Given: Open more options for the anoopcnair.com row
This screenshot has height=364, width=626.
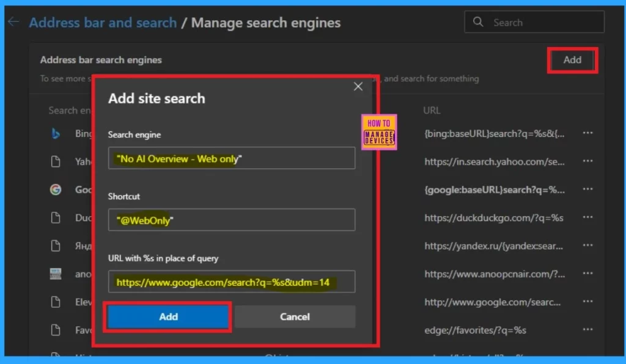Looking at the screenshot, I should click(x=587, y=274).
